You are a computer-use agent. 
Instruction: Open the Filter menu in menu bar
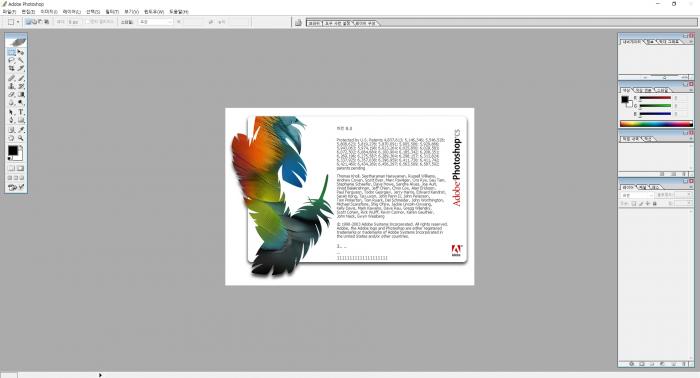[112, 12]
